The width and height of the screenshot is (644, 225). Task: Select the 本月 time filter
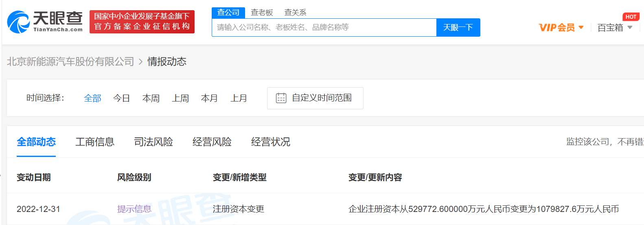tap(210, 98)
